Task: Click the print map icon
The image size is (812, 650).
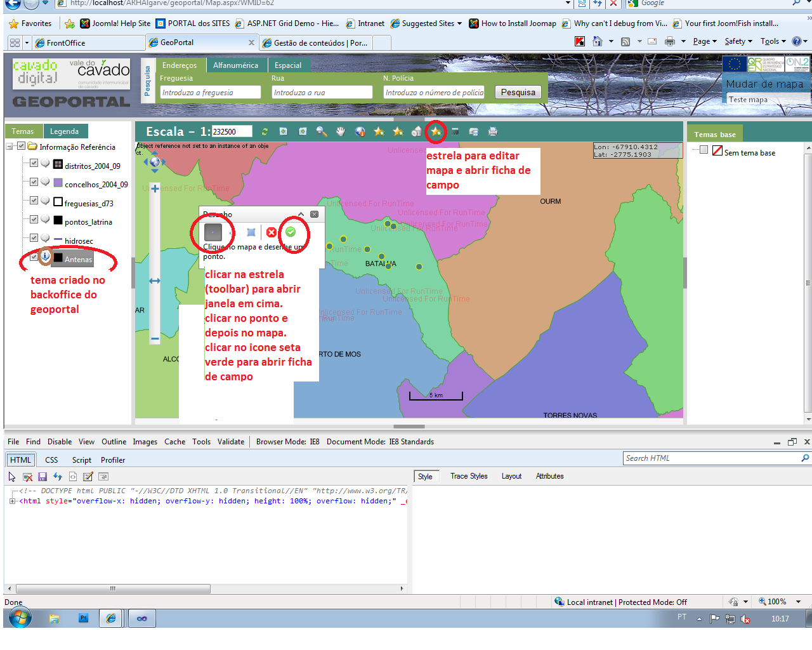Action: (x=493, y=131)
